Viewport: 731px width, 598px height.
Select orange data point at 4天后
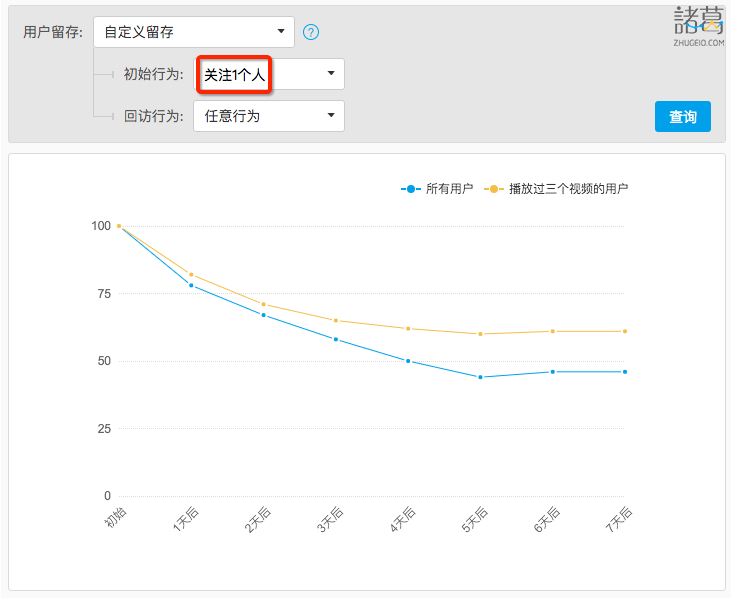point(408,328)
